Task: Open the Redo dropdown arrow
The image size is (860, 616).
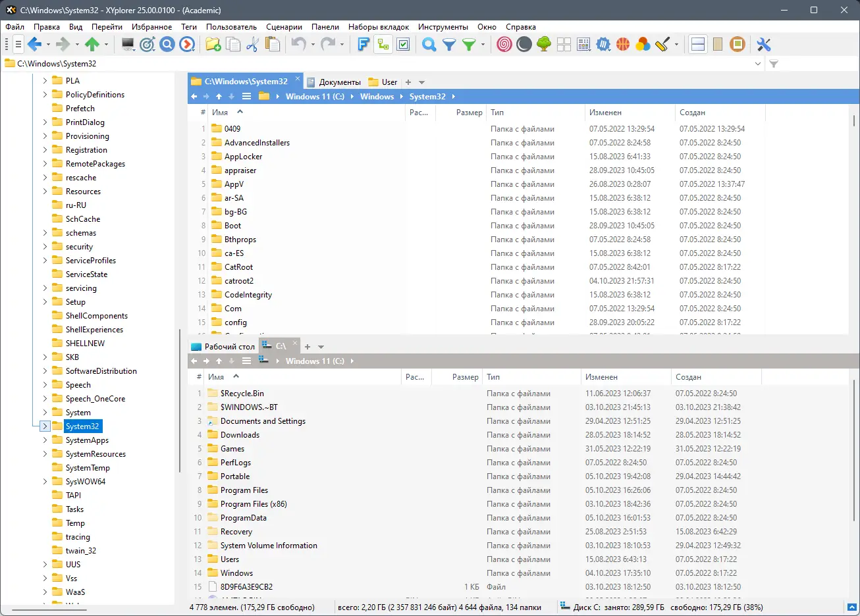Action: 340,44
